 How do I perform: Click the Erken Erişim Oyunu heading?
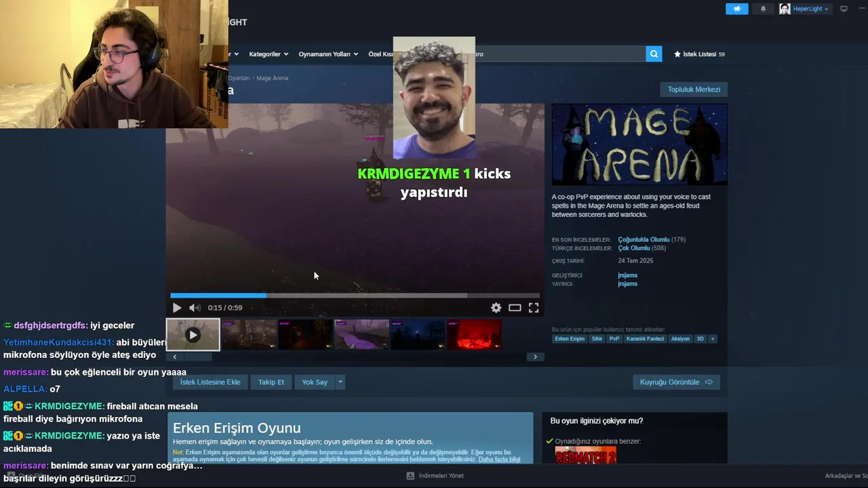point(237,428)
